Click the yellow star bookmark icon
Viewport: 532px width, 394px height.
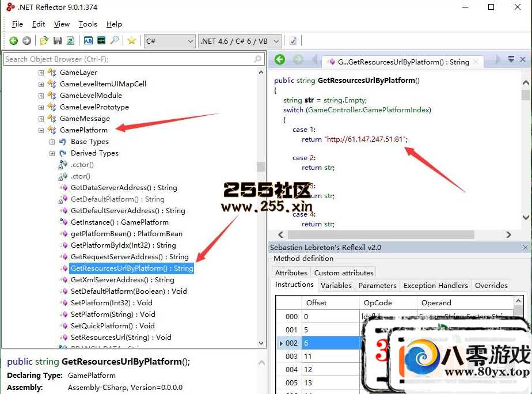(132, 41)
